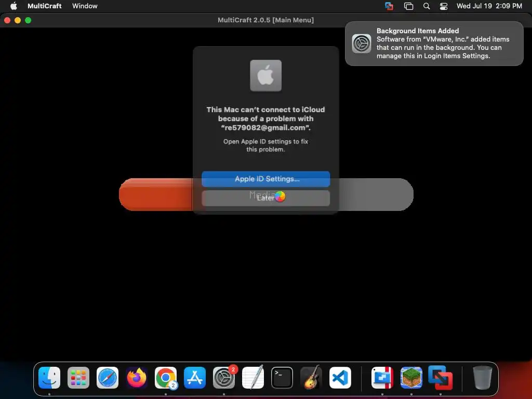Open Visual Studio Code from the Dock
This screenshot has width=532, height=399.
click(x=340, y=378)
